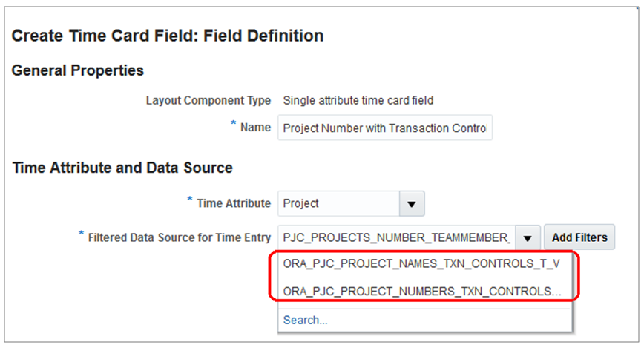The image size is (644, 345).
Task: Click the required asterisk beside Time Attribute
Action: [x=190, y=202]
